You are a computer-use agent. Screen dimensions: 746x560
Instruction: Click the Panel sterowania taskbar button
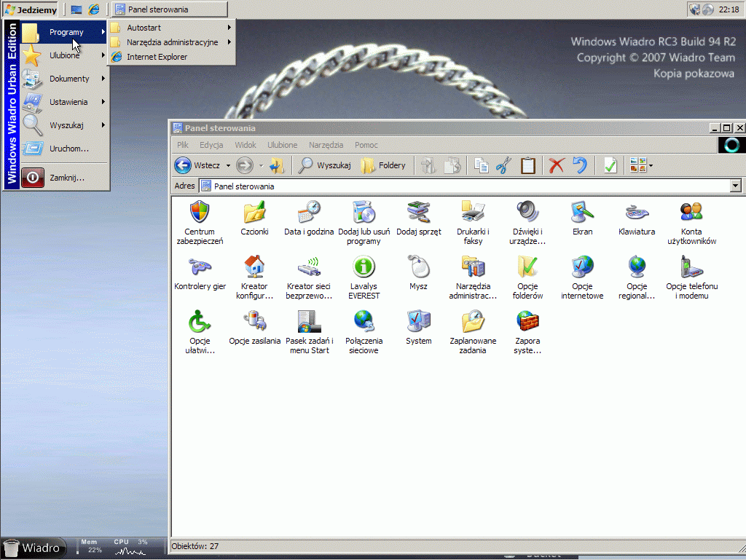(x=170, y=9)
